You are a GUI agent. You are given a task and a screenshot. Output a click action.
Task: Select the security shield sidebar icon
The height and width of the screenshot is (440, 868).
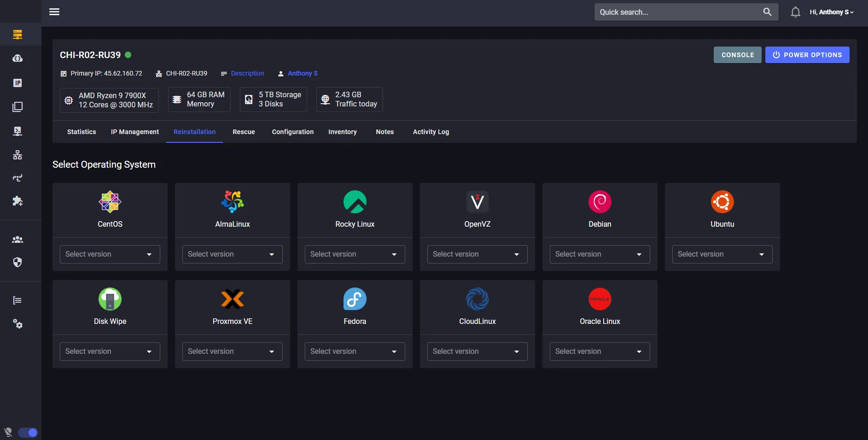click(17, 262)
